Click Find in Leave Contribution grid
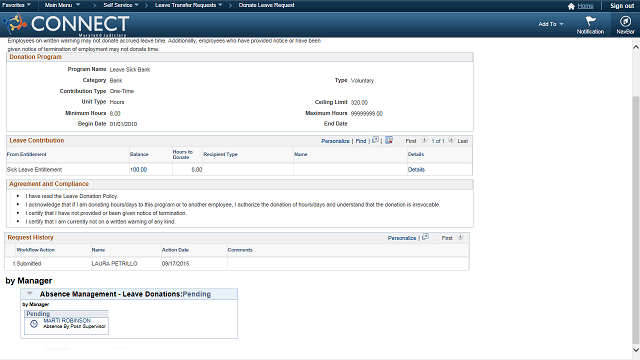640x360 pixels. click(361, 141)
